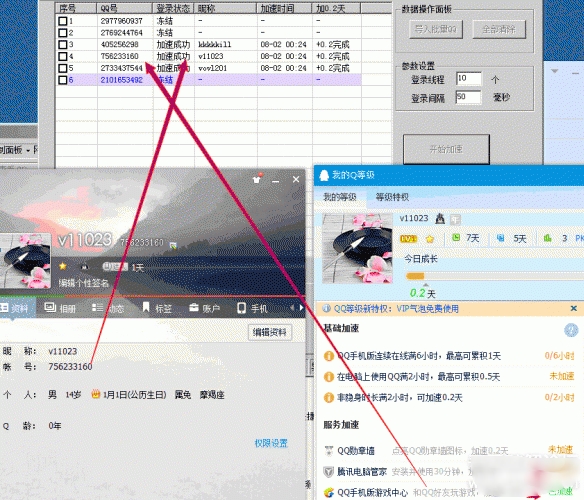
Task: Open the 权限设置 link
Action: point(271,443)
